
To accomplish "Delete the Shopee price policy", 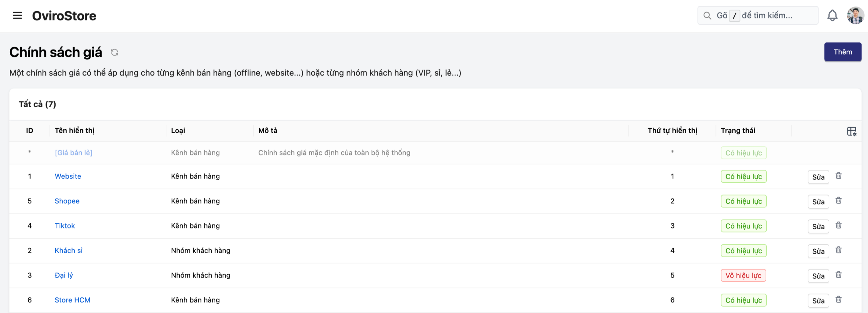I will (x=839, y=201).
